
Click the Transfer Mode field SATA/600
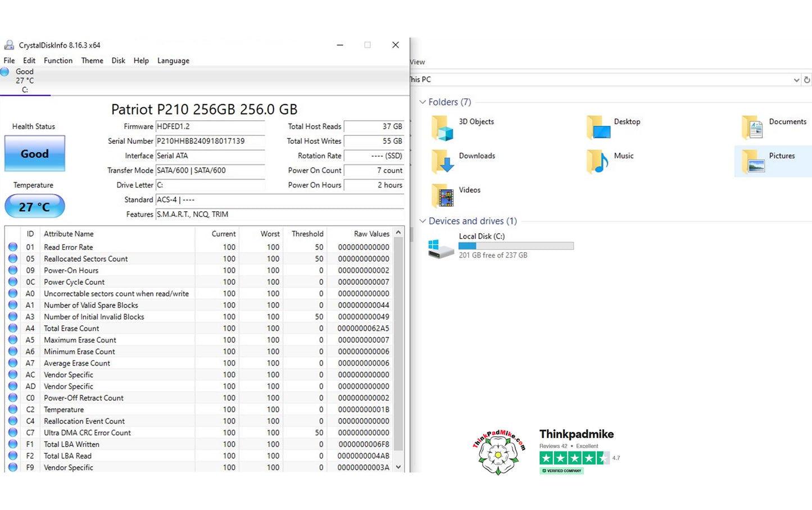(210, 170)
